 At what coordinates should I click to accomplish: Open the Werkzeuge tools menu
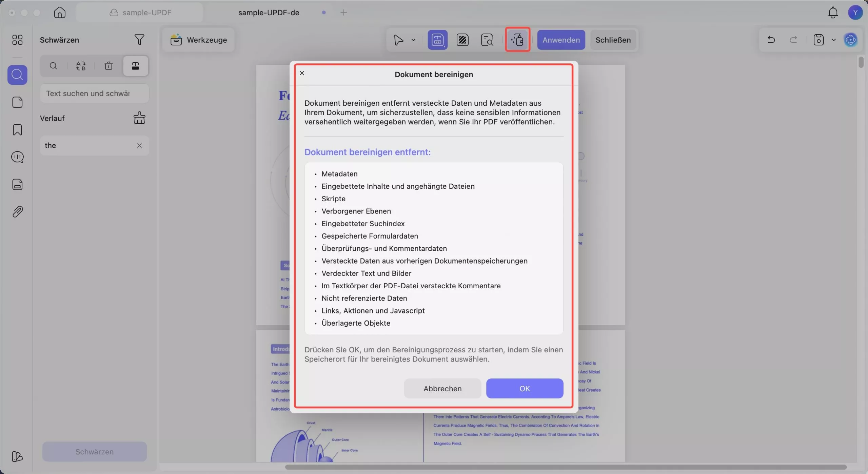[x=199, y=40]
